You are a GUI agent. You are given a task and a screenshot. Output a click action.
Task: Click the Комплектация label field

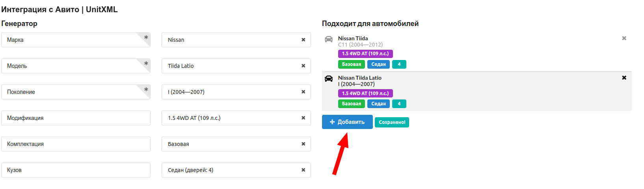[x=76, y=144]
